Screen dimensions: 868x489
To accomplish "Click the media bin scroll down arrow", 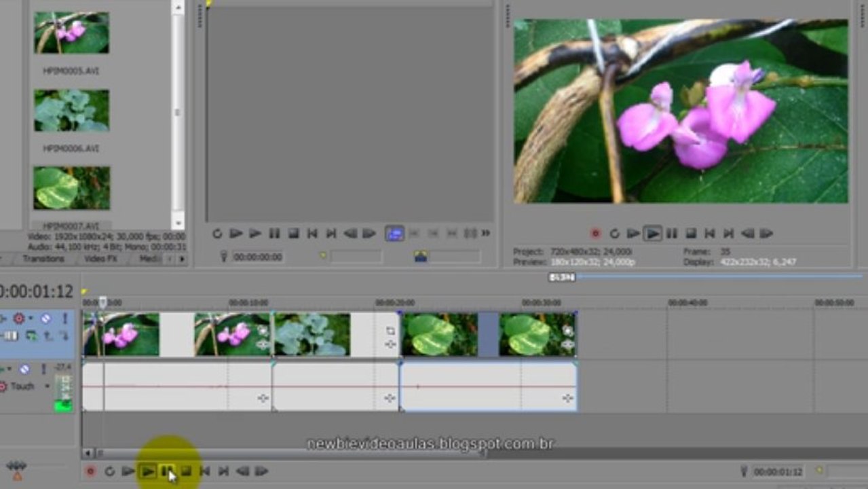I will (x=178, y=222).
